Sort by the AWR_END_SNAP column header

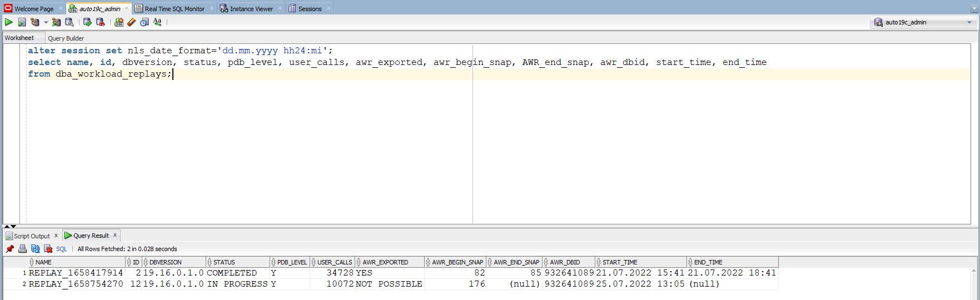[x=514, y=262]
